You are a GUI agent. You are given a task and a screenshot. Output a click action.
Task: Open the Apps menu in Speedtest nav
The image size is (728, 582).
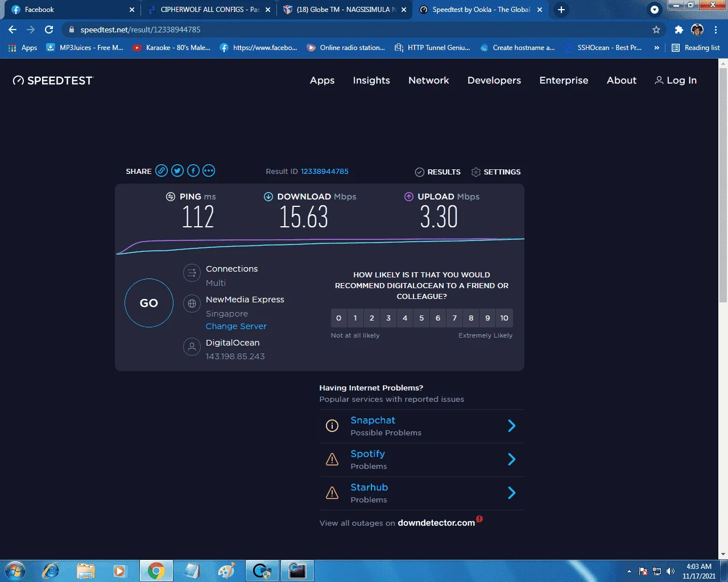point(322,81)
